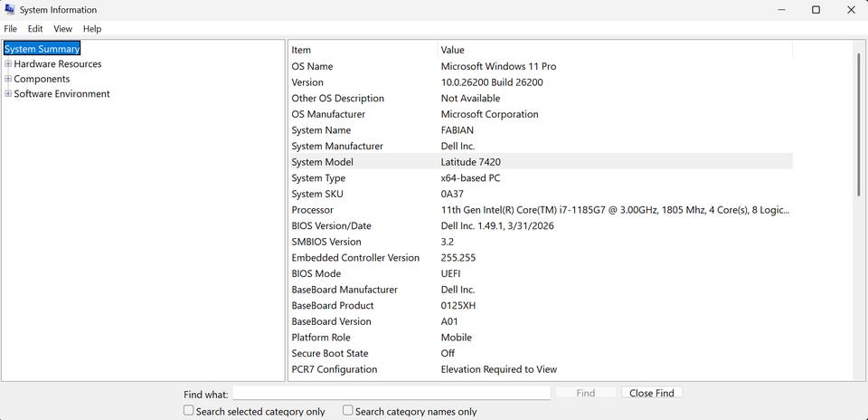
Task: Click the value x64-based PC
Action: tap(470, 177)
